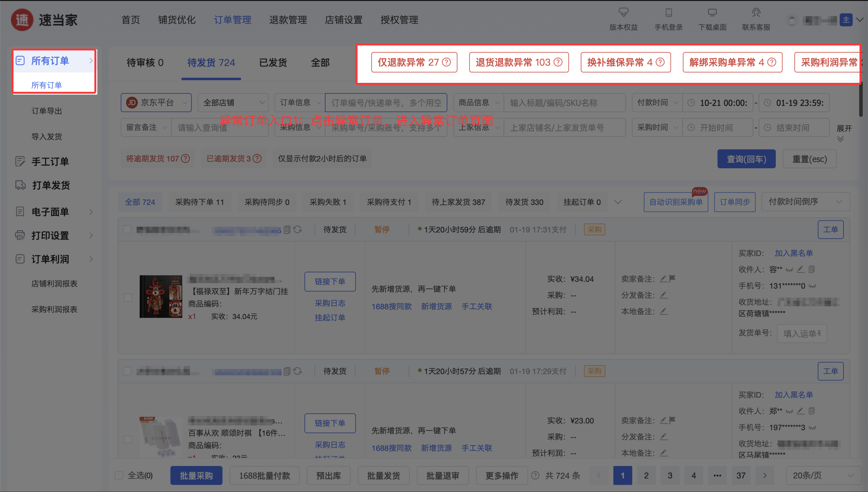Click the 下载桌面 monitor icon
The width and height of the screenshot is (868, 492).
[x=712, y=13]
